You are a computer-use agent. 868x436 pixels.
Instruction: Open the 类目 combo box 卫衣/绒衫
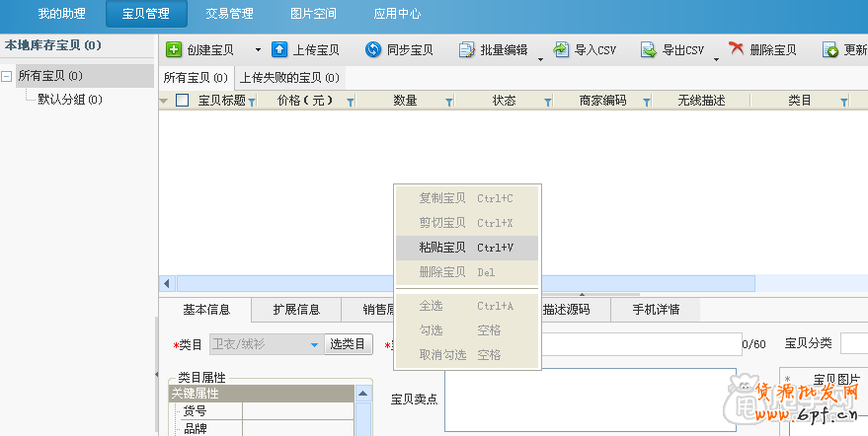coord(265,344)
